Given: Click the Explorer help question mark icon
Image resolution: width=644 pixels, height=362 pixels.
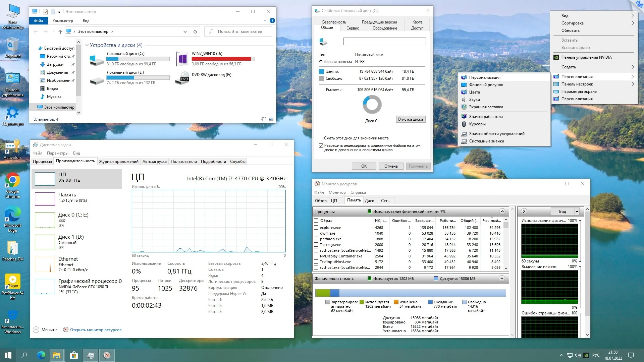Looking at the screenshot, I should [272, 20].
